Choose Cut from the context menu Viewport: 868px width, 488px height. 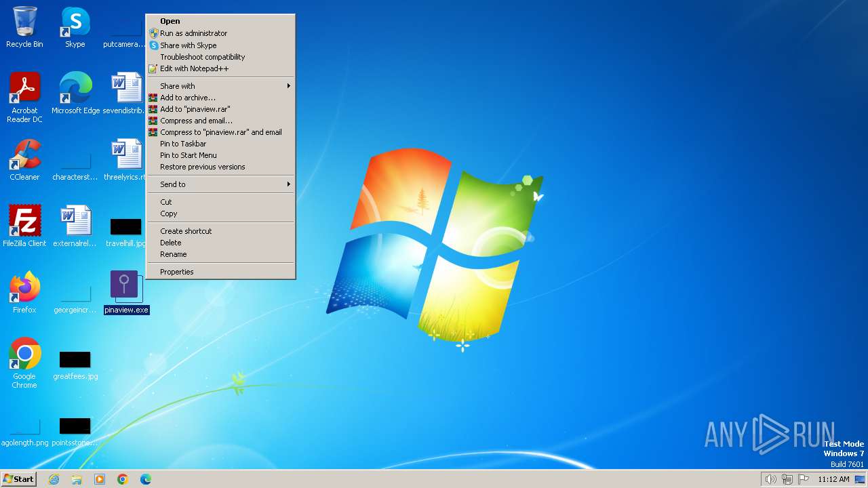click(221, 202)
